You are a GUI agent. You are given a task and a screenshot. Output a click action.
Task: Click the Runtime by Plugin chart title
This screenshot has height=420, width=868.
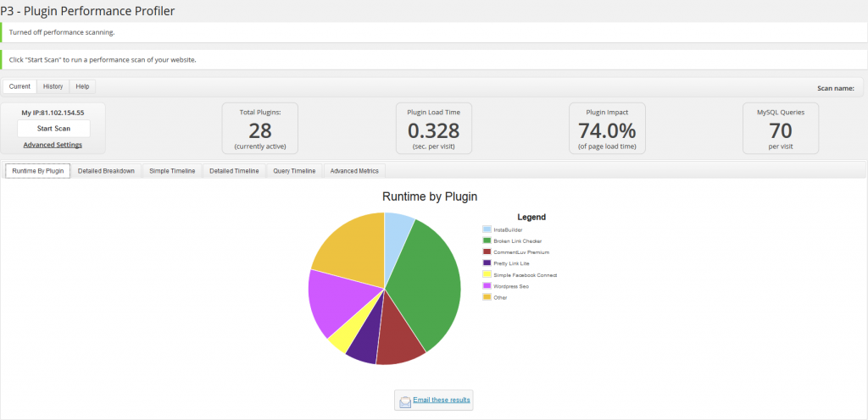point(430,196)
